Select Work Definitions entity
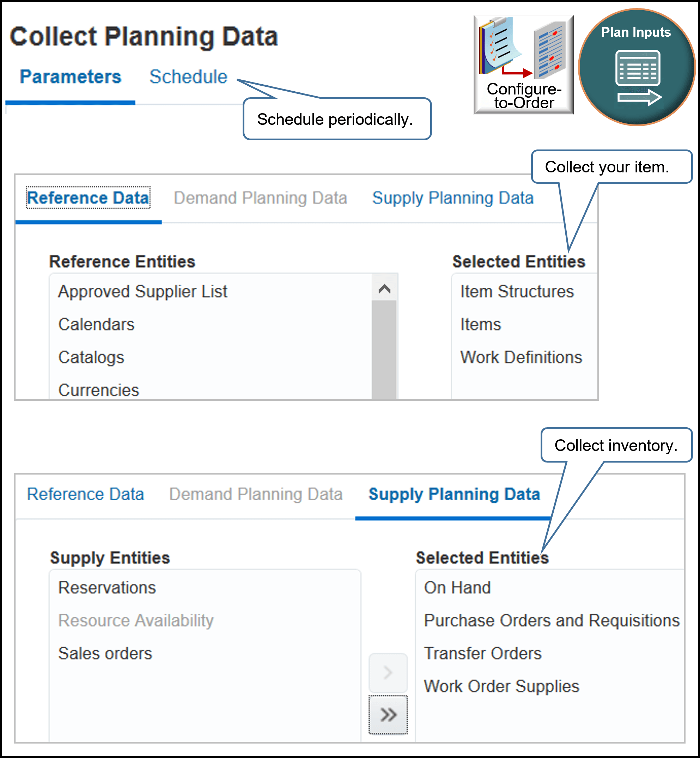Image resolution: width=700 pixels, height=758 pixels. 521,357
